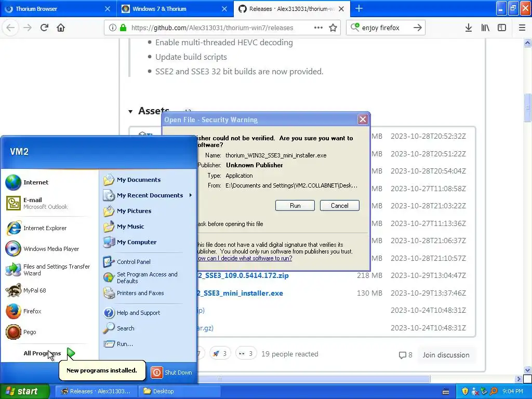
Task: Click the clock showing 9:04 PM
Action: (x=512, y=391)
